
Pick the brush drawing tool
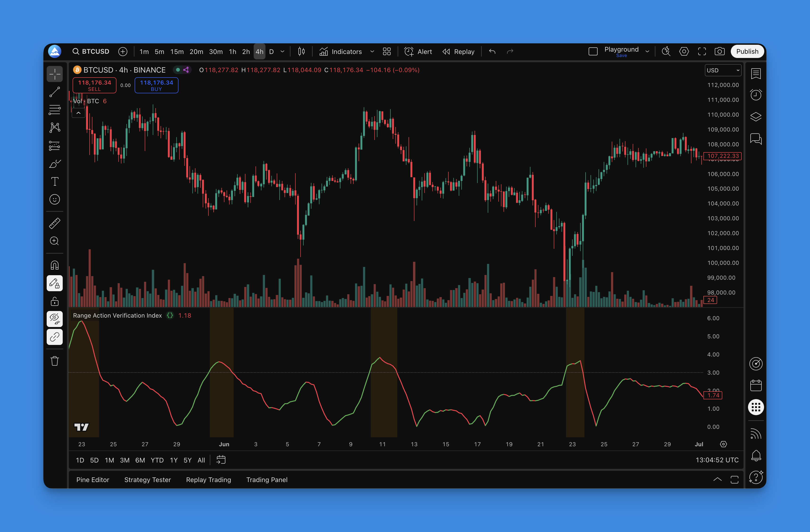point(54,164)
